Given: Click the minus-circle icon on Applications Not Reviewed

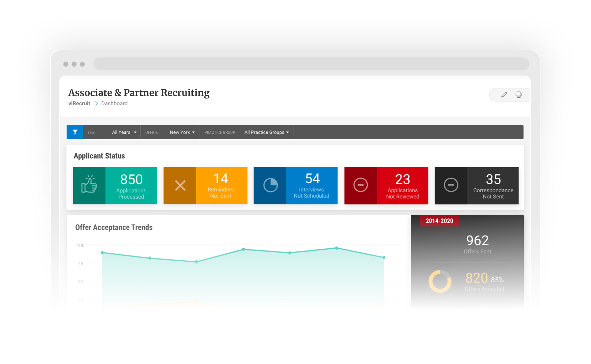Looking at the screenshot, I should pos(360,186).
